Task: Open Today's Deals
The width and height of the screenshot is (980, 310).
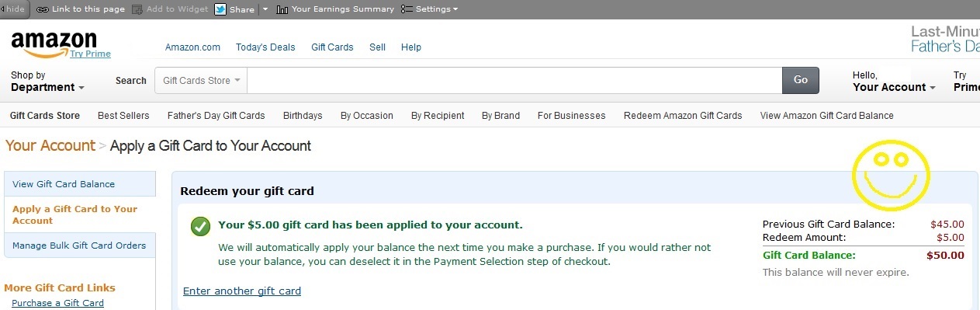Action: pos(265,47)
